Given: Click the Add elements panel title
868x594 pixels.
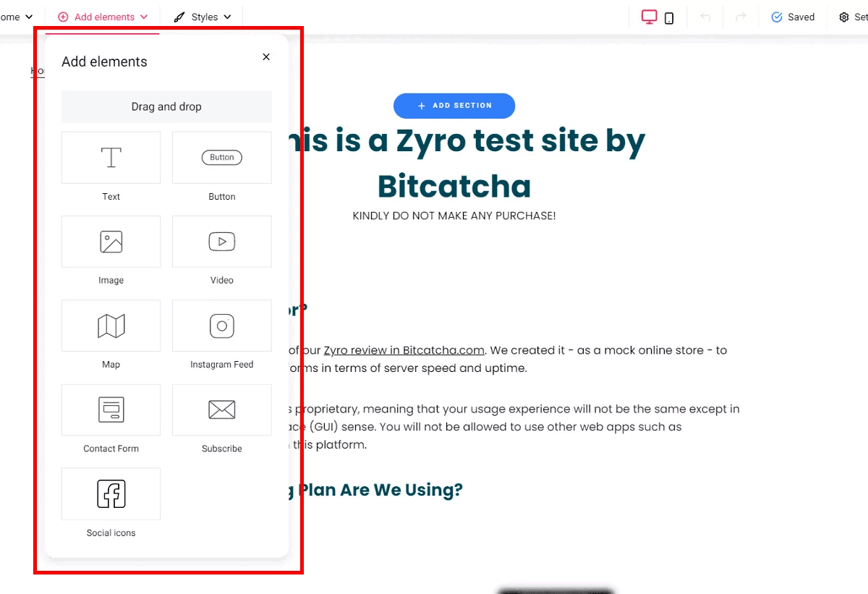Looking at the screenshot, I should (x=104, y=61).
